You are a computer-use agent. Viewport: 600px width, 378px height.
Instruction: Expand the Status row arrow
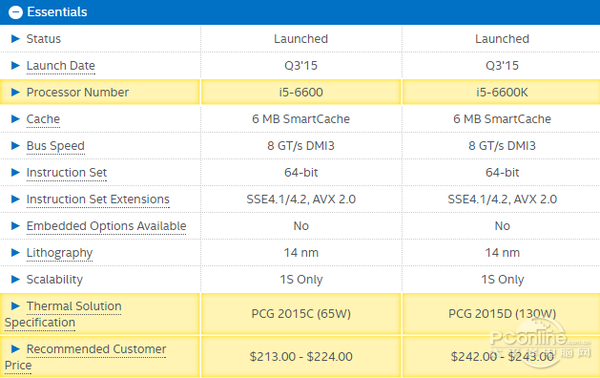coord(15,39)
